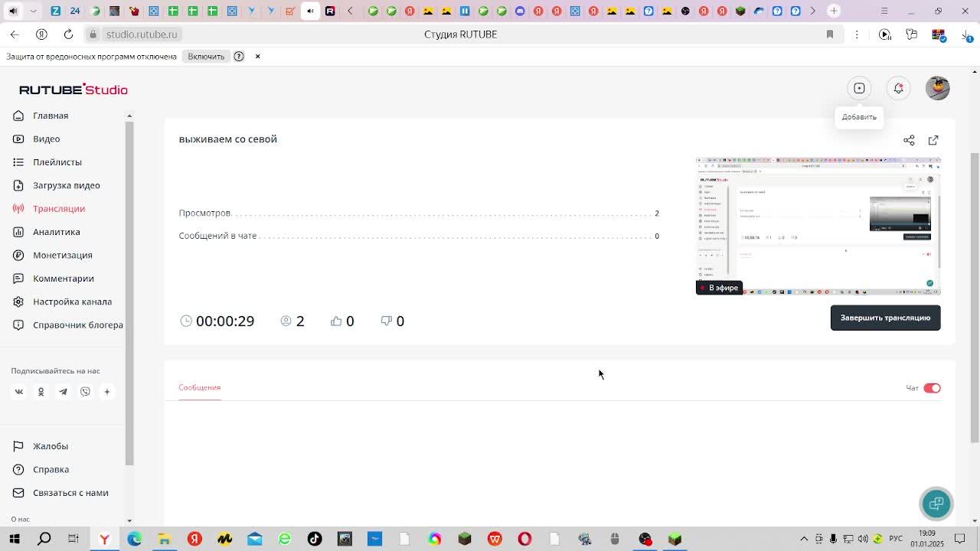Open Комментарии section

(64, 279)
